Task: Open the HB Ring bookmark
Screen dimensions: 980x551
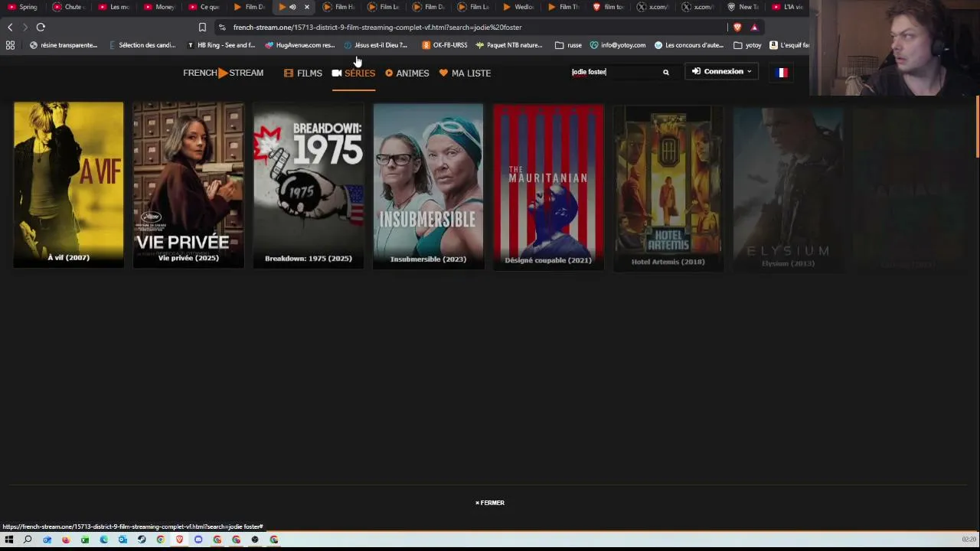Action: pos(221,45)
